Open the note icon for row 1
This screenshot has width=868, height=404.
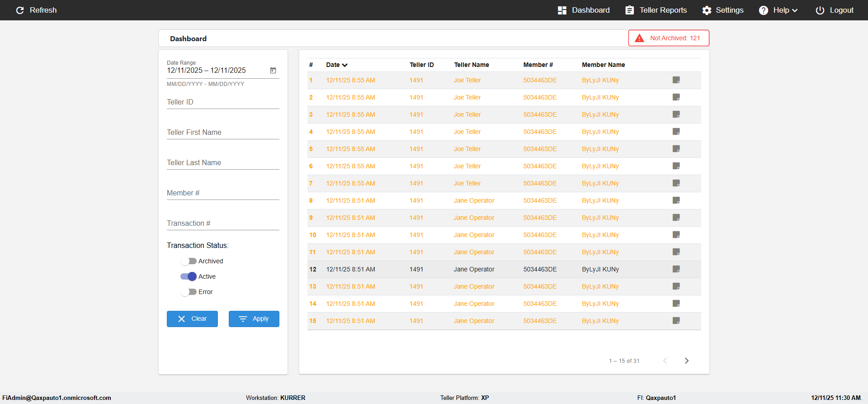point(676,80)
